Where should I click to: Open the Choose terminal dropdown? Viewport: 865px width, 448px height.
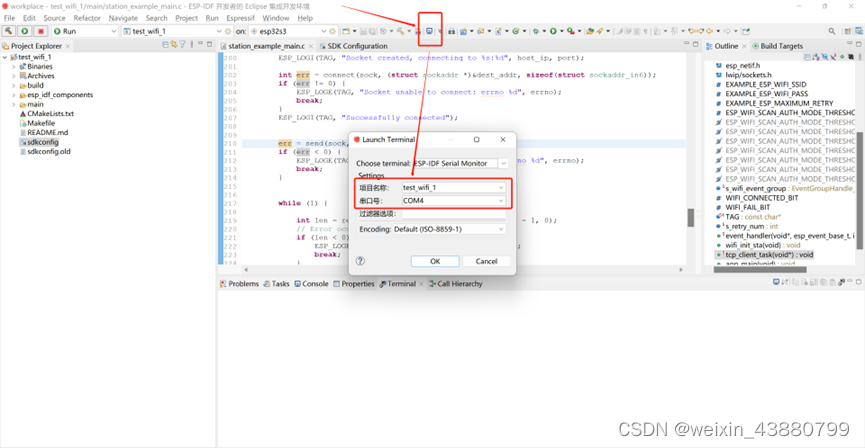point(503,163)
